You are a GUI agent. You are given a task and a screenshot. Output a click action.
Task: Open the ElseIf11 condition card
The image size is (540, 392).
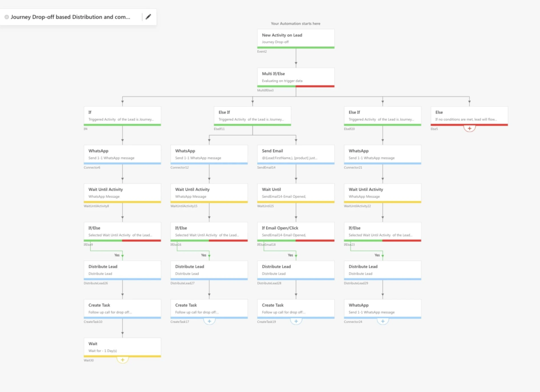pyautogui.click(x=252, y=115)
